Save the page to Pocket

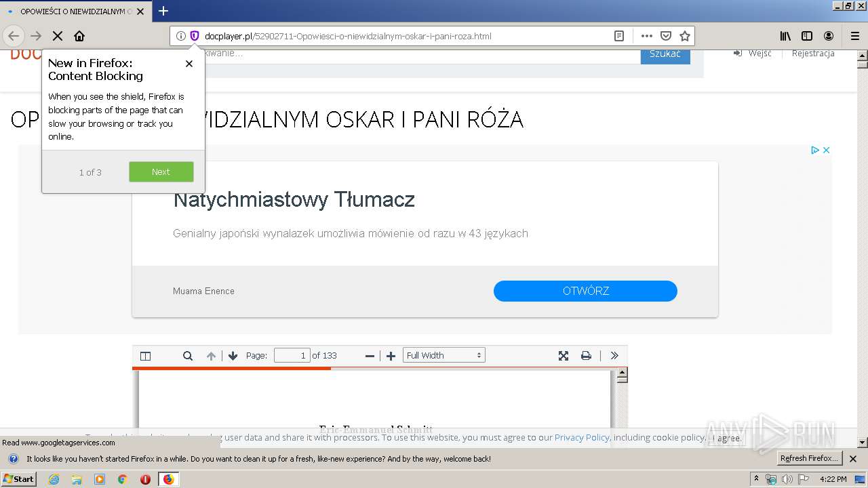point(666,36)
